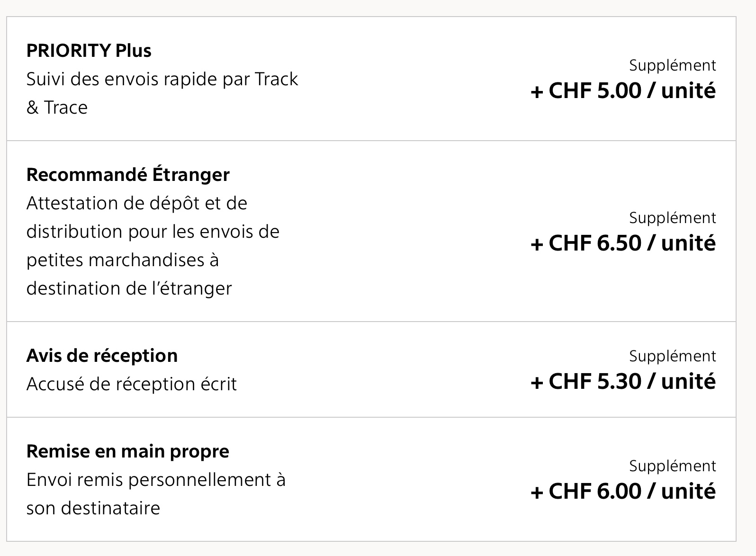The width and height of the screenshot is (756, 556).
Task: Click Supplément label in Avis de réception row
Action: point(673,356)
